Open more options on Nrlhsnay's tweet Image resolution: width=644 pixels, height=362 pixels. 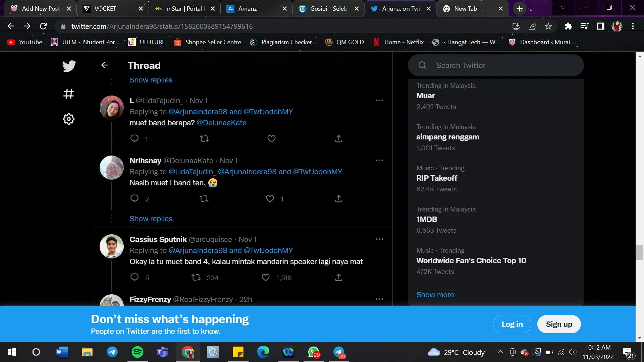(x=379, y=161)
